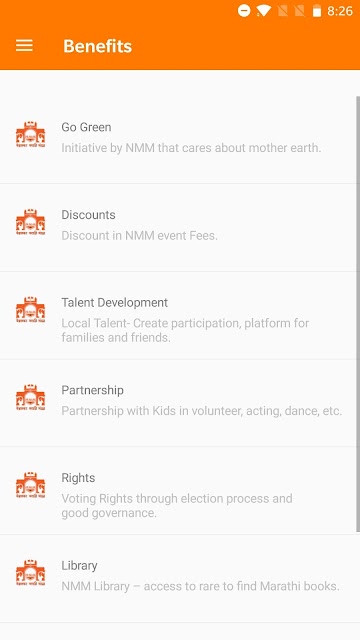Click the vertical scrollbar on right edge
360x640 pixels.
(x=358, y=314)
